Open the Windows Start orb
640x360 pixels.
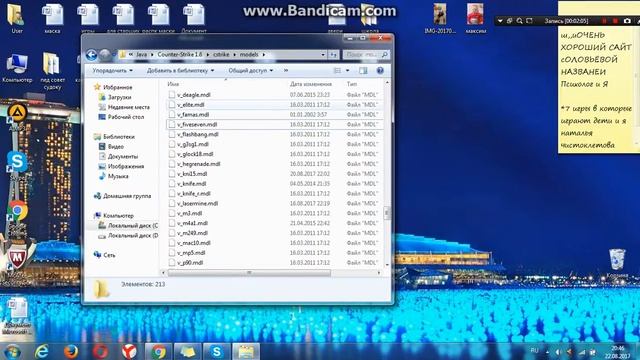point(12,351)
